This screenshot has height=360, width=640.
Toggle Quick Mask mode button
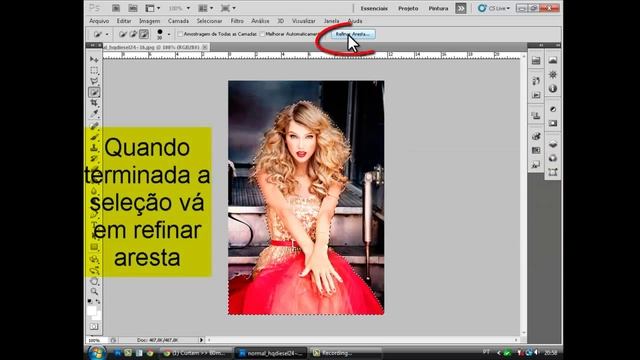point(94,327)
